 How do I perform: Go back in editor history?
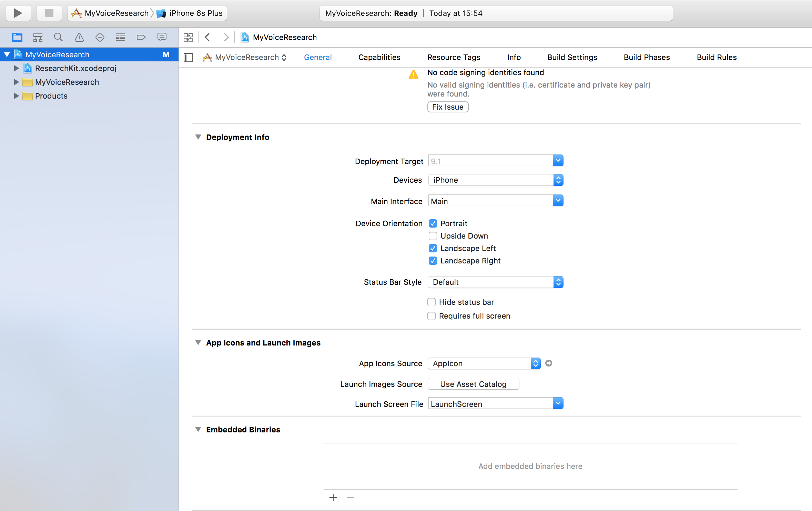tap(207, 37)
